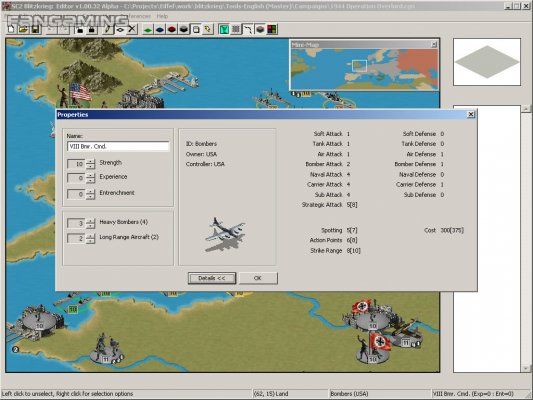The height and width of the screenshot is (400, 533).
Task: Open the Help menu
Action: coord(162,16)
